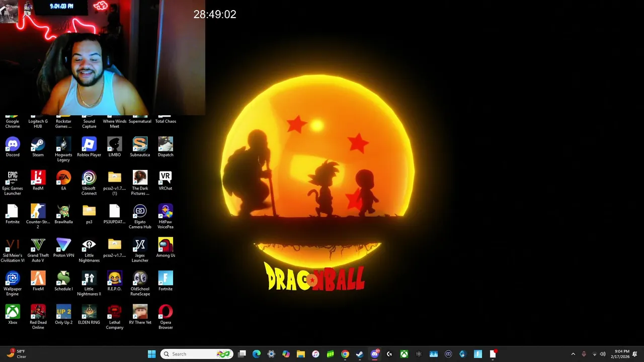Launch Proton VPN from the desktop
The height and width of the screenshot is (362, 644).
[x=63, y=248]
